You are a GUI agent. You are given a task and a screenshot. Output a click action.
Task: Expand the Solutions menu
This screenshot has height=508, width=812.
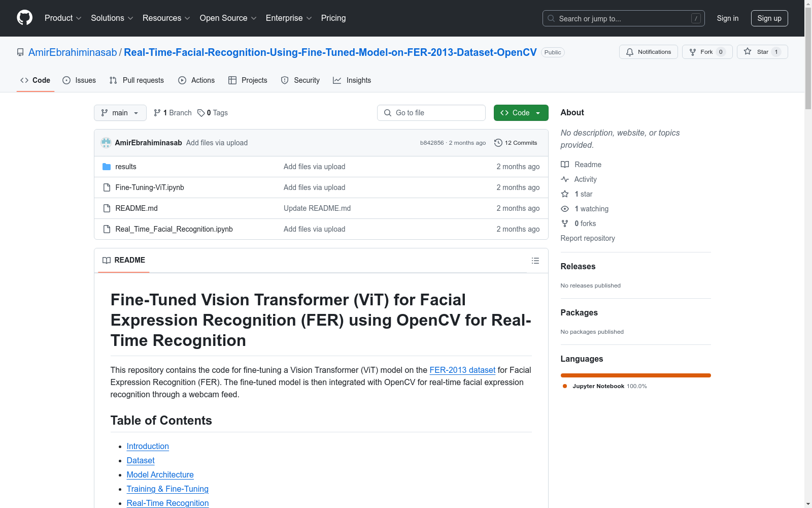[112, 18]
